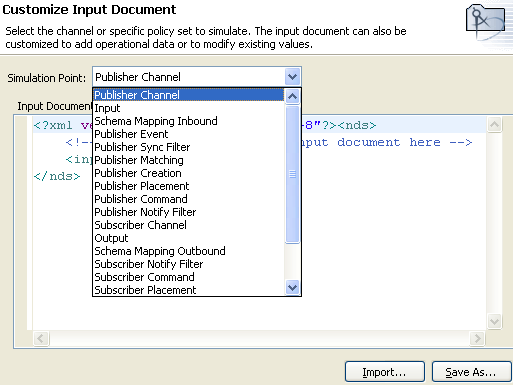The image size is (513, 385).
Task: Click the <nds> opening tag in editor
Action: pyautogui.click(x=357, y=125)
